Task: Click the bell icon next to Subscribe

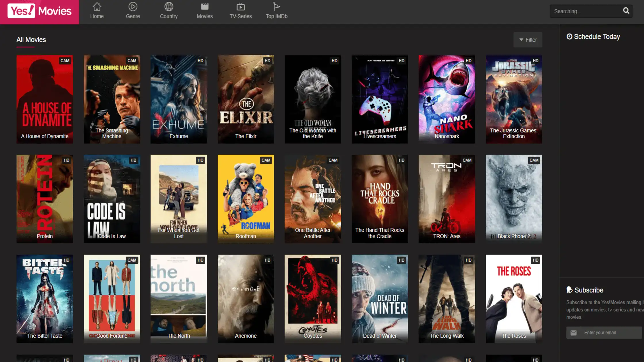Action: (569, 290)
